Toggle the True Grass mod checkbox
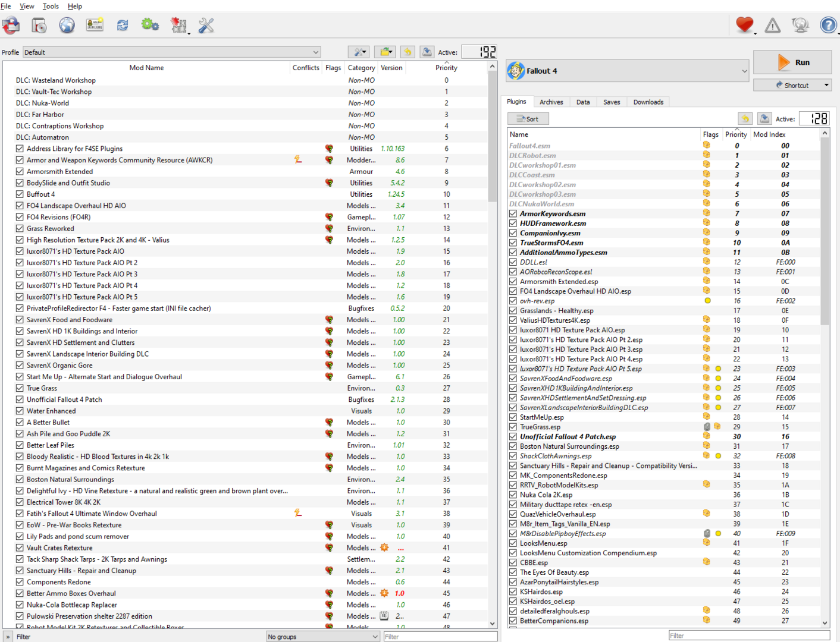The height and width of the screenshot is (642, 840). click(20, 388)
